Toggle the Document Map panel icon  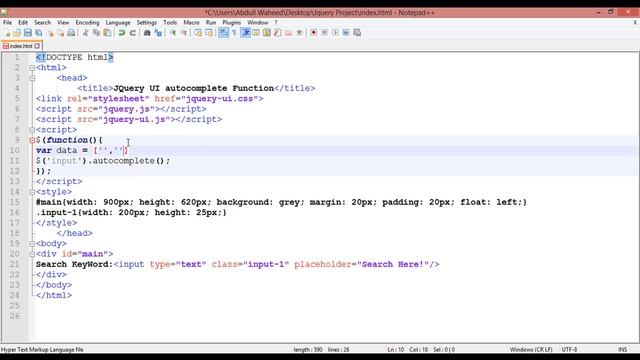pyautogui.click(x=267, y=33)
